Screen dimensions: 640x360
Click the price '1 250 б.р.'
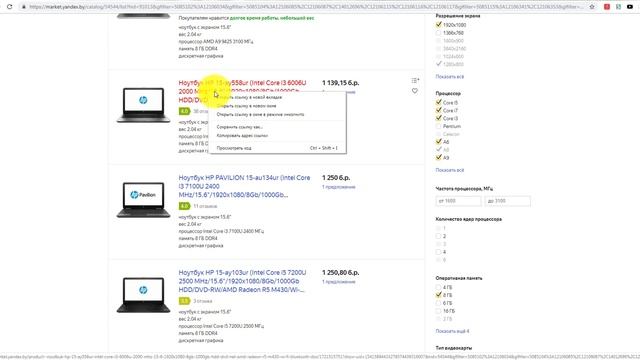coord(336,178)
